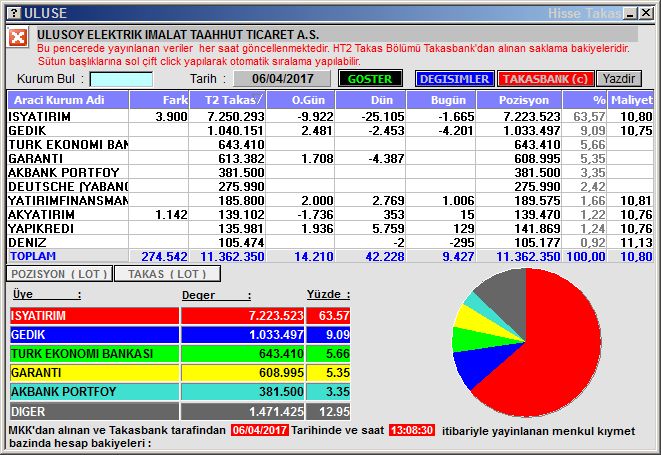Sort by % column header
Viewport: 661px width, 455px height.
(x=585, y=100)
